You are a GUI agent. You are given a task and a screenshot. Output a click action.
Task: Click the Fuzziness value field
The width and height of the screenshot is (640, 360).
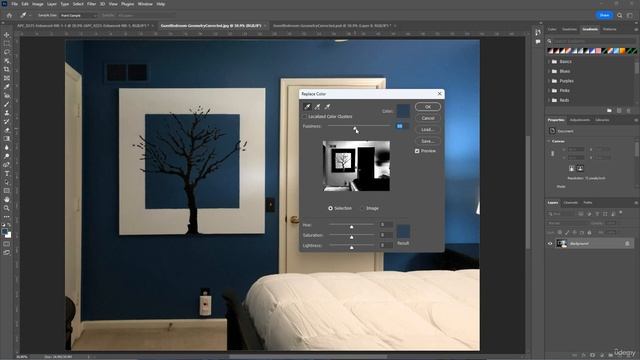click(402, 126)
